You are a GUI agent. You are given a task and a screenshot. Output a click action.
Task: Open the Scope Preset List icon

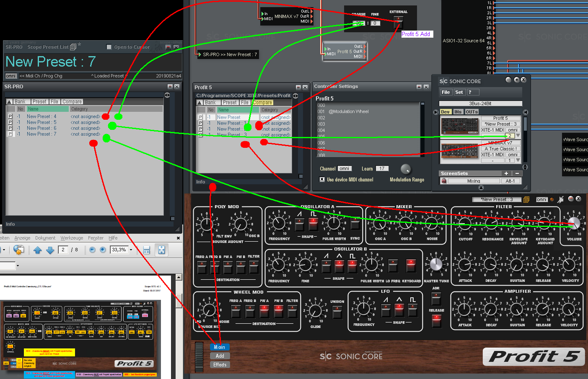(x=73, y=47)
